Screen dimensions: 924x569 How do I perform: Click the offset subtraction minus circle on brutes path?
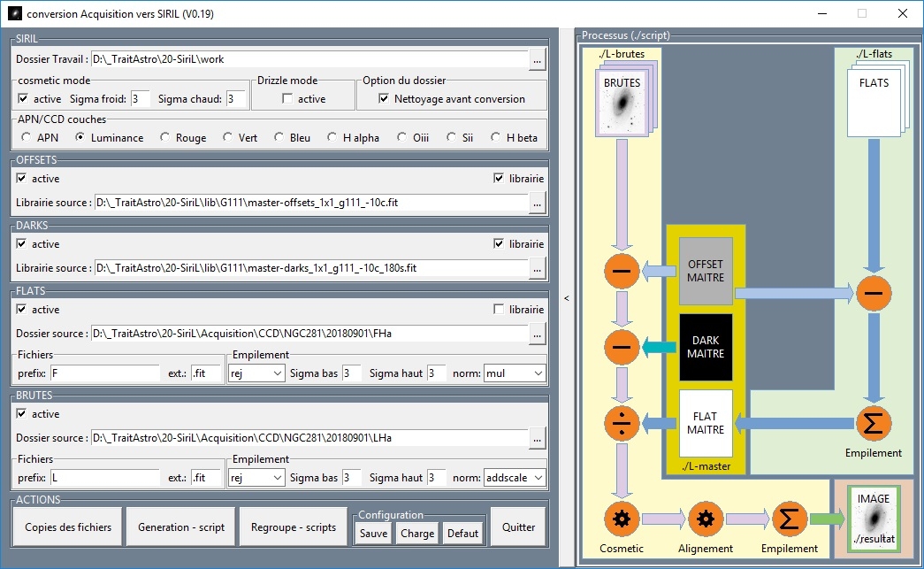tap(622, 272)
